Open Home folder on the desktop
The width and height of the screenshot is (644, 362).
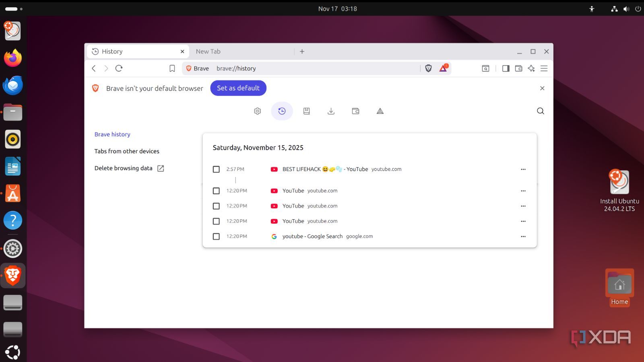coord(619,288)
